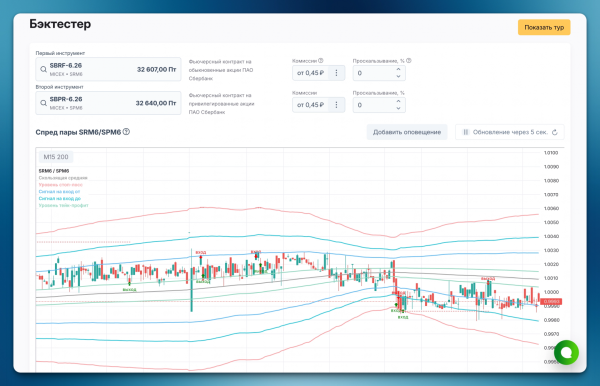Viewport: 600px width, 386px height.
Task: Open the help icon next to the first Комиссии label
Action: coord(321,60)
